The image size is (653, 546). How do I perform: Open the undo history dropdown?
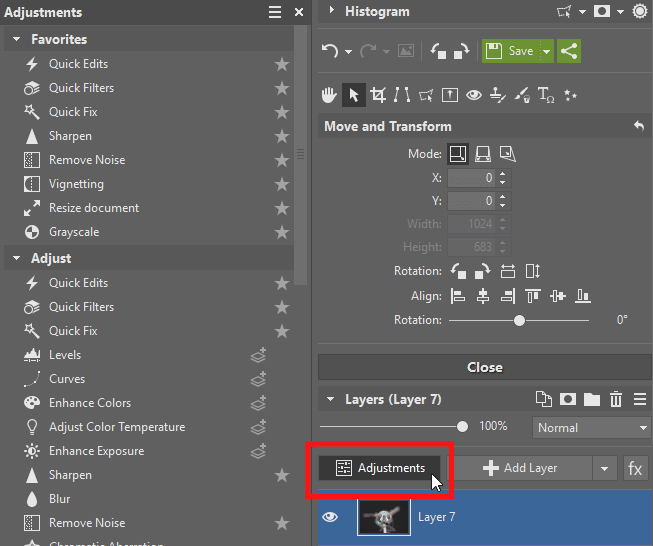point(349,52)
